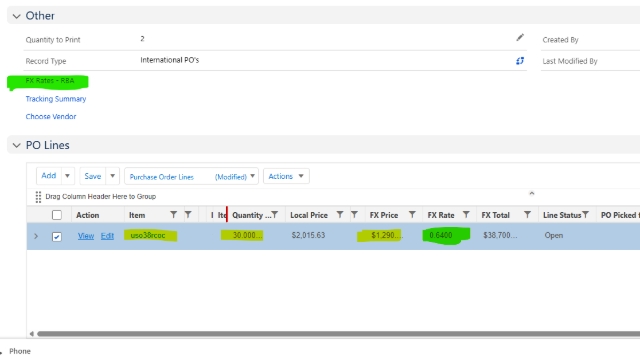Click the pencil edit icon for Quantity to Print
The height and width of the screenshot is (360, 640).
click(520, 38)
